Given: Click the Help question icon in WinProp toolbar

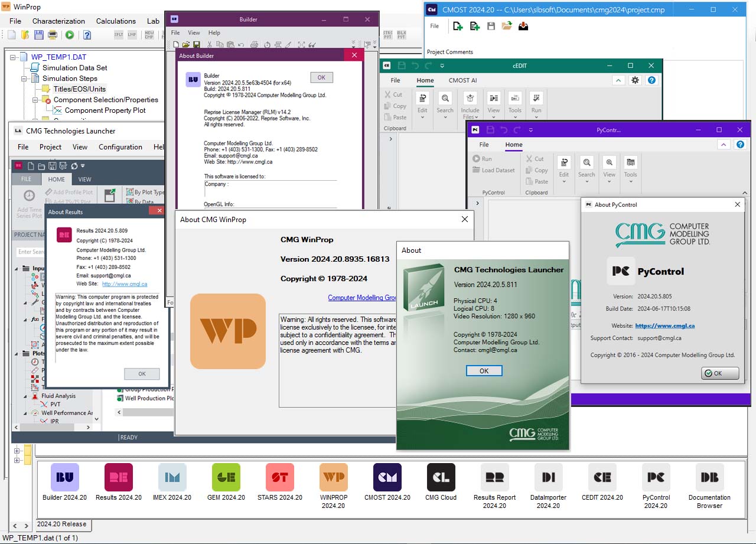Looking at the screenshot, I should pos(87,35).
